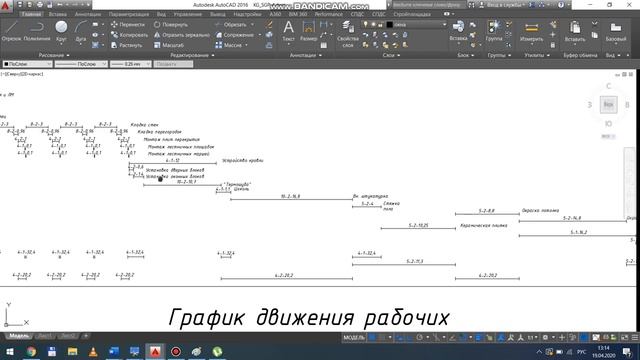640x360 pixels.
Task: Open the notification center icon
Action: click(627, 351)
